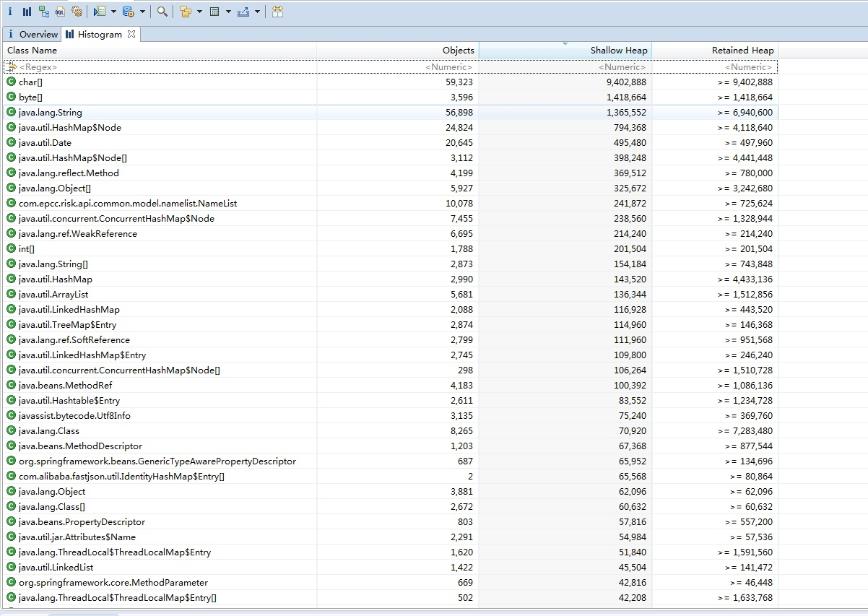
Task: Select the java.util.Date row
Action: point(390,142)
